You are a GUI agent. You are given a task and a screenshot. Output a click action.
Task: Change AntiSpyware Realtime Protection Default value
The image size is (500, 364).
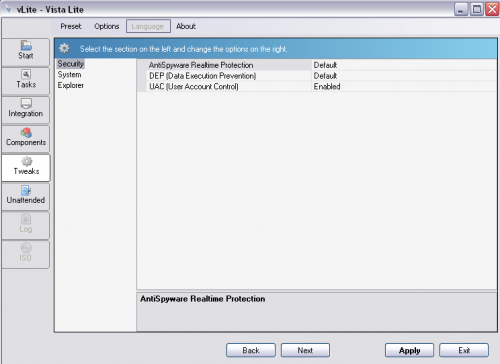(404, 65)
